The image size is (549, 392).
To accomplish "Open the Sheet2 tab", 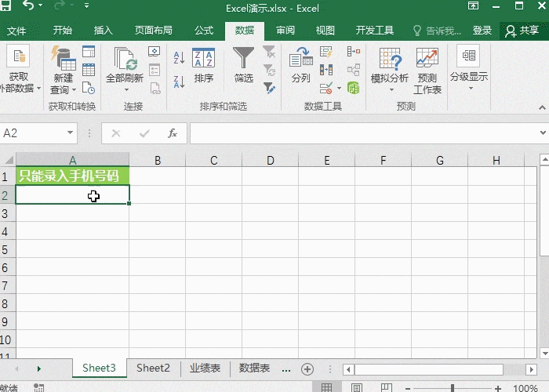I will [153, 368].
